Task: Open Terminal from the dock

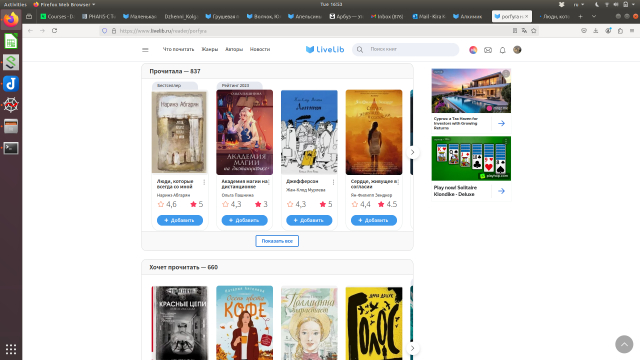Action: click(11, 148)
